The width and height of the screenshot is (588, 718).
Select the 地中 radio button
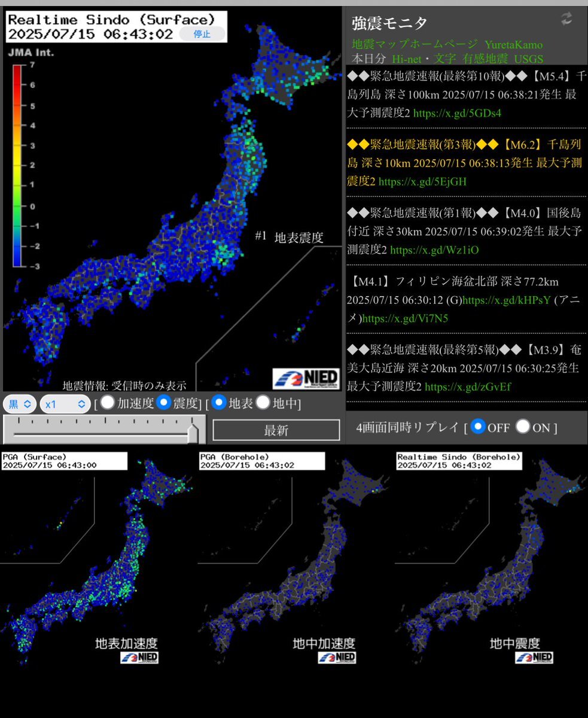263,403
